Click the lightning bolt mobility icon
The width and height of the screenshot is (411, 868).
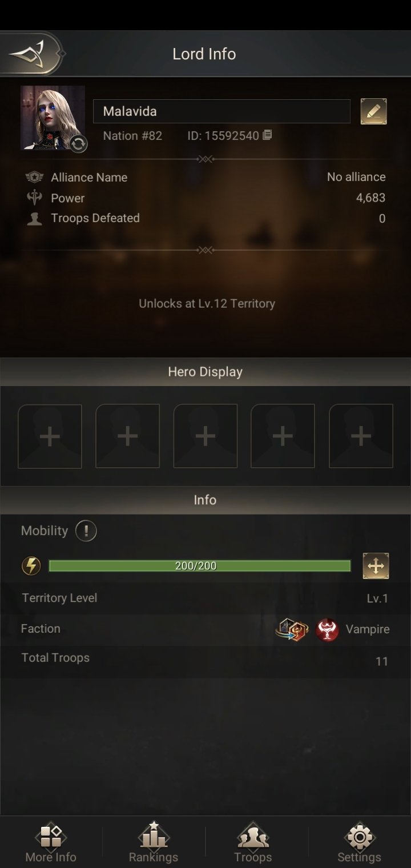click(31, 566)
